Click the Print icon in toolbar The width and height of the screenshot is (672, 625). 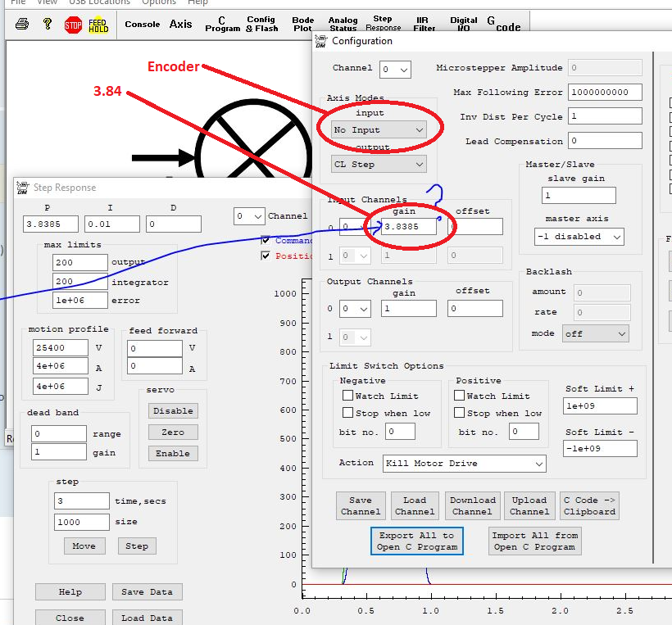(23, 25)
